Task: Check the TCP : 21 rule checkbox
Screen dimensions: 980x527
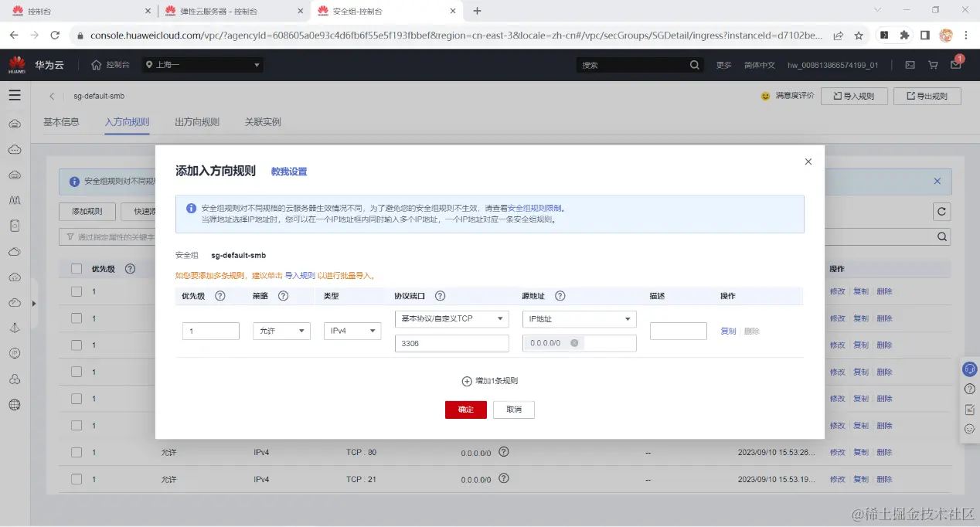Action: click(77, 479)
